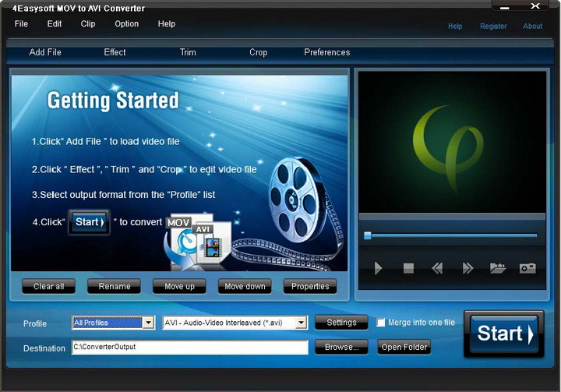Click the About link

point(532,26)
